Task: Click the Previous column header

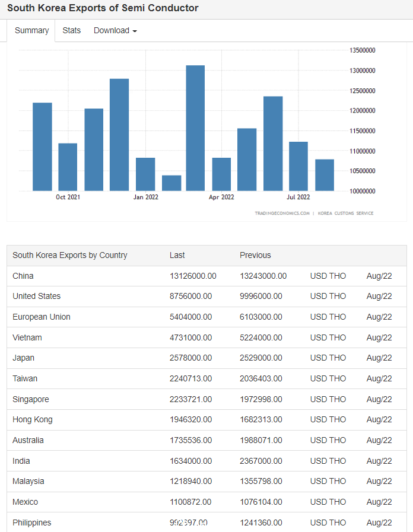Action: point(255,255)
